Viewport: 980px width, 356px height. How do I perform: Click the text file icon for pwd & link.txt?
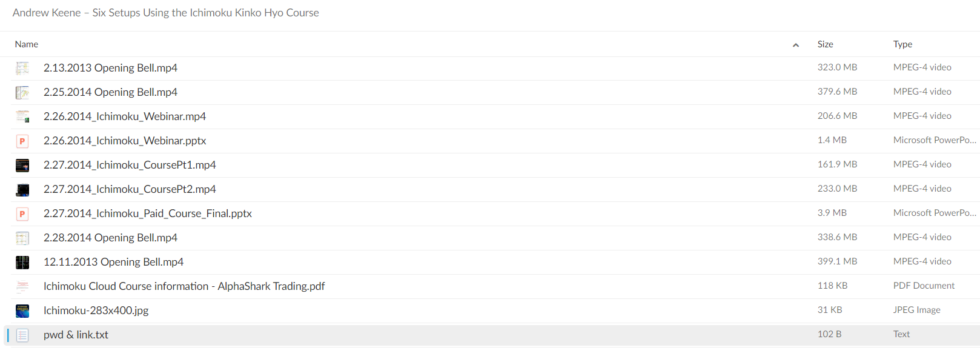pyautogui.click(x=22, y=335)
